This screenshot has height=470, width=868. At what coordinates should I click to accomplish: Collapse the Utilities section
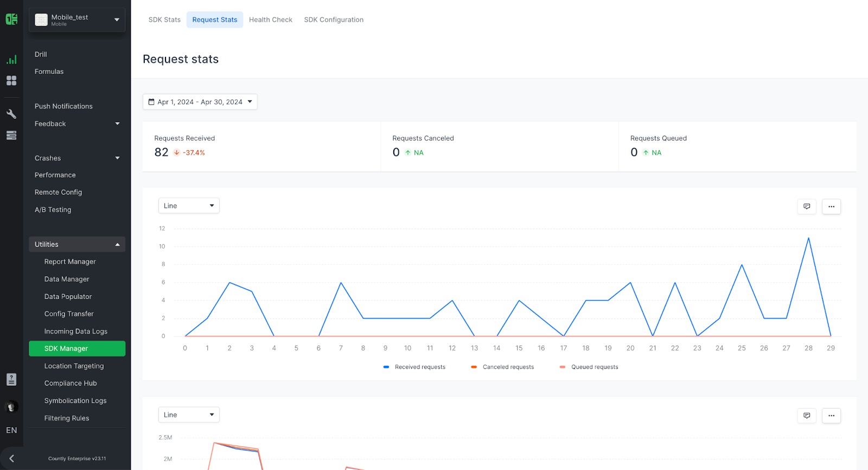point(77,244)
